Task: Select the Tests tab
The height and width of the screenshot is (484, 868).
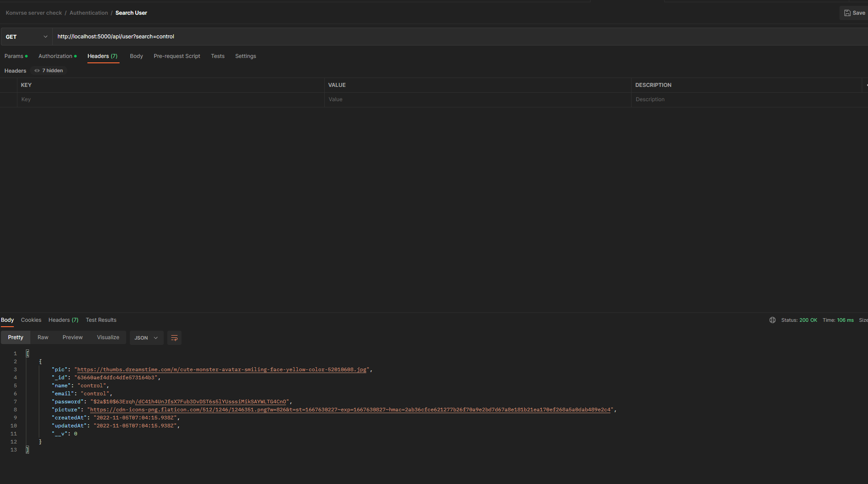Action: point(218,56)
